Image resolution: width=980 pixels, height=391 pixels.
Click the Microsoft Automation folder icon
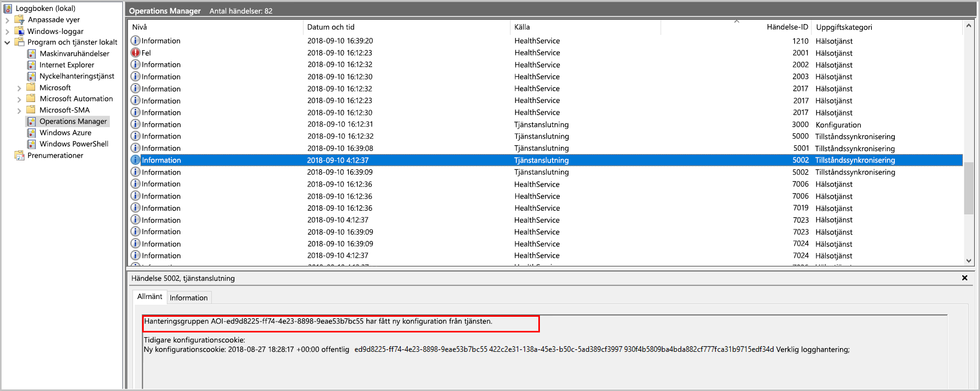pyautogui.click(x=31, y=99)
